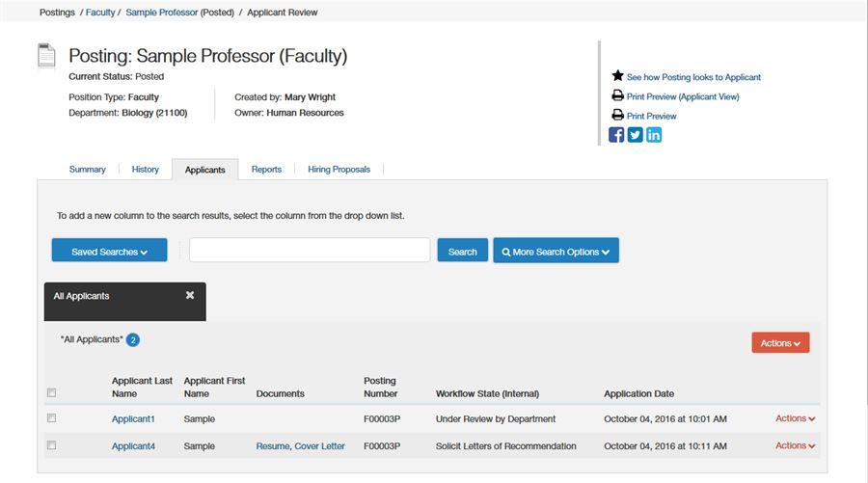Go to Faculty breadcrumb link
This screenshot has width=868, height=483.
coord(100,13)
